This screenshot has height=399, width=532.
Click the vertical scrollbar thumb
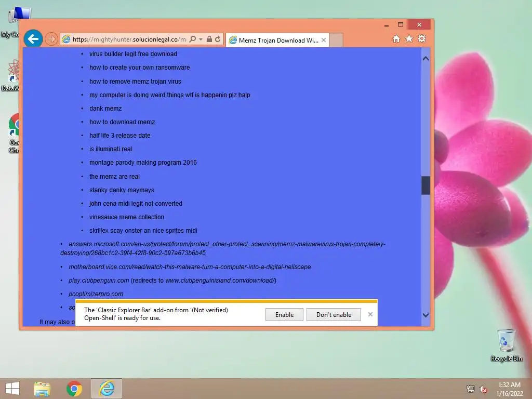[426, 185]
